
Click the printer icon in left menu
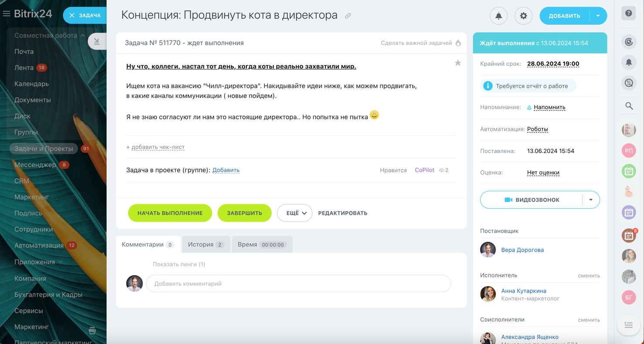point(92,331)
